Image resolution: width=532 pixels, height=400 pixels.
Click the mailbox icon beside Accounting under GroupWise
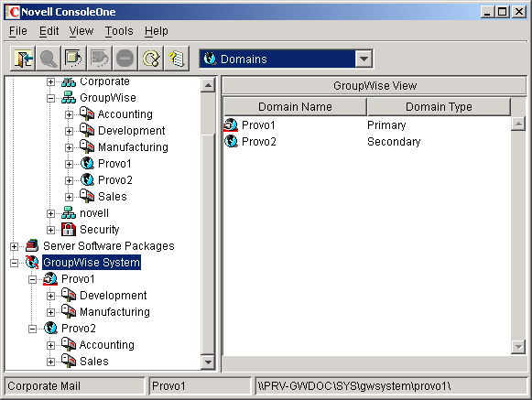click(87, 114)
